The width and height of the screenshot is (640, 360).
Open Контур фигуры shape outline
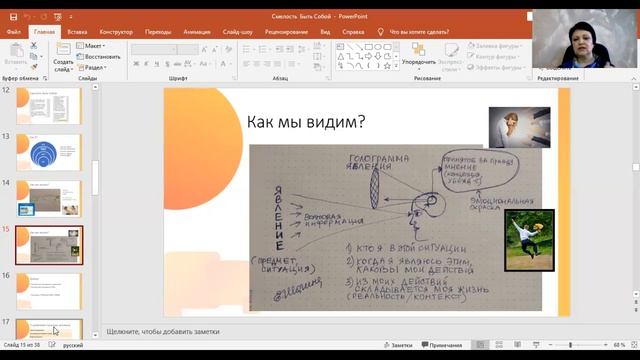pyautogui.click(x=492, y=57)
